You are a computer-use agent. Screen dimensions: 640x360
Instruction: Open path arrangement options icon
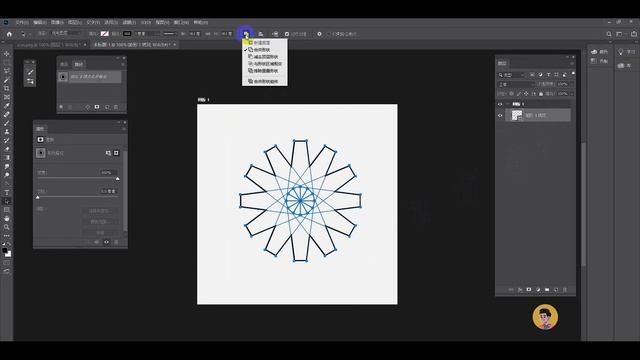click(x=275, y=34)
